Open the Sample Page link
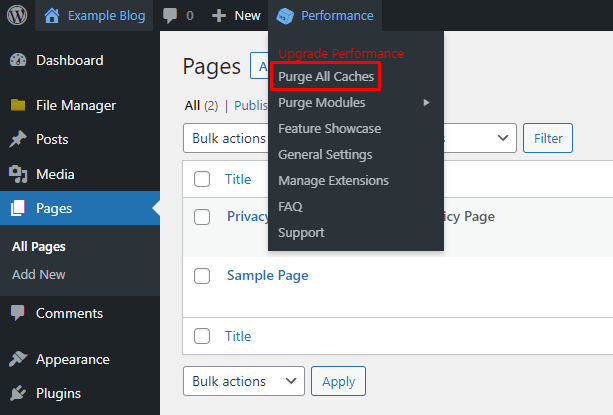 pos(267,275)
